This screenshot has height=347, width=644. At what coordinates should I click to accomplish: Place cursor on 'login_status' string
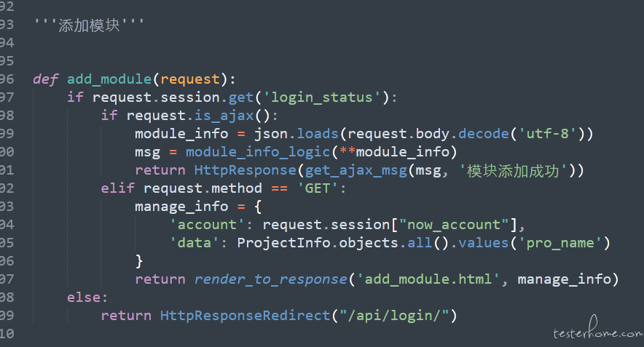(322, 97)
